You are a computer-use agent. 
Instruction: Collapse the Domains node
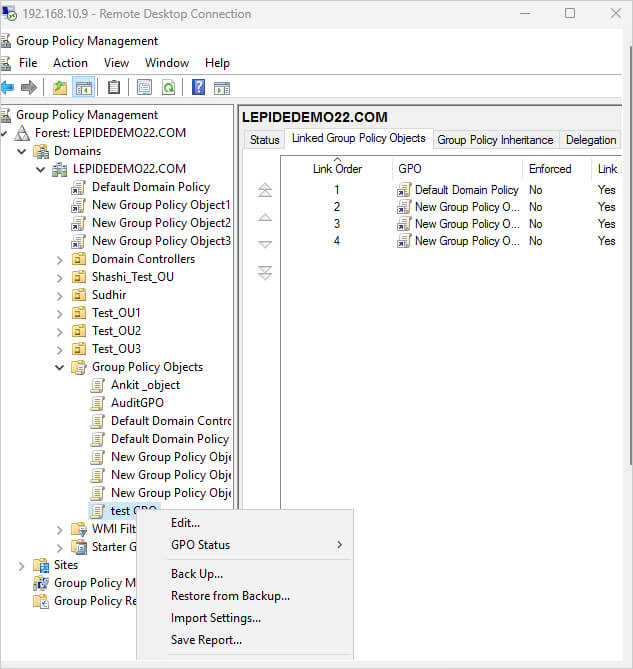click(x=21, y=151)
